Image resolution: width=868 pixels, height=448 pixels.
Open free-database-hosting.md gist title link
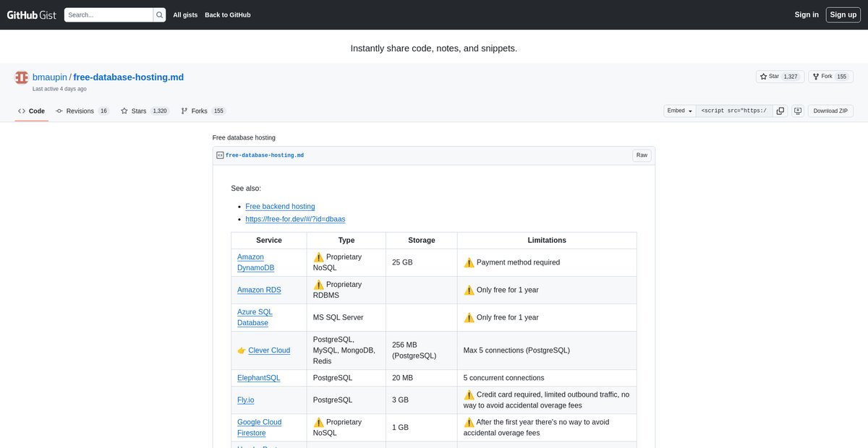[129, 77]
